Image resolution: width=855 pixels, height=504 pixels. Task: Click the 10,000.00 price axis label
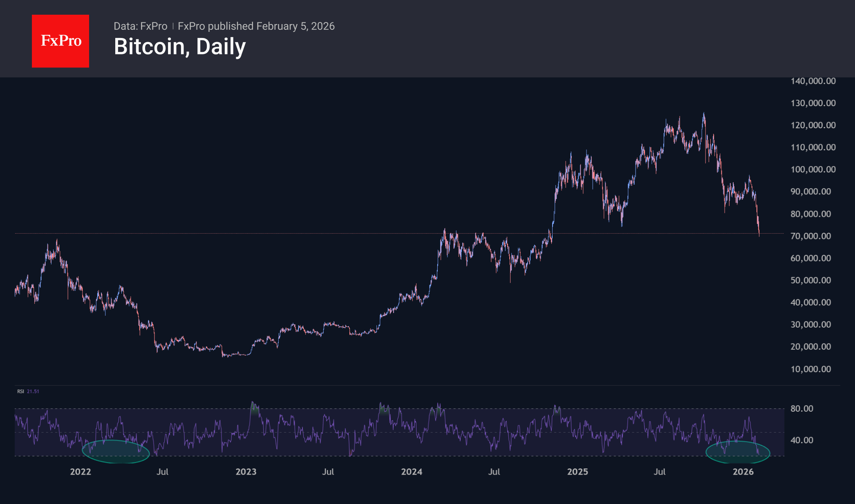pos(810,369)
